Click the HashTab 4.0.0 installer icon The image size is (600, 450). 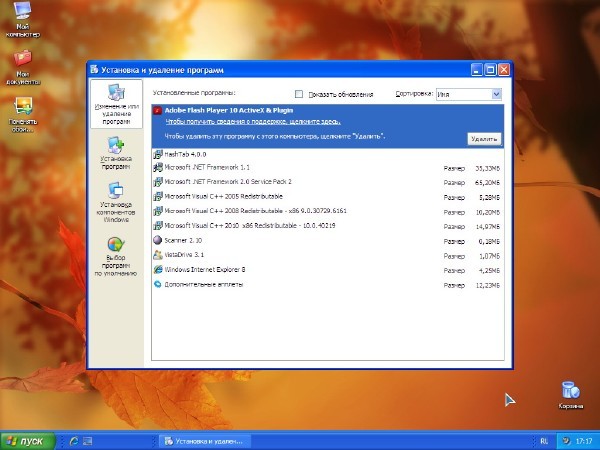pos(158,154)
